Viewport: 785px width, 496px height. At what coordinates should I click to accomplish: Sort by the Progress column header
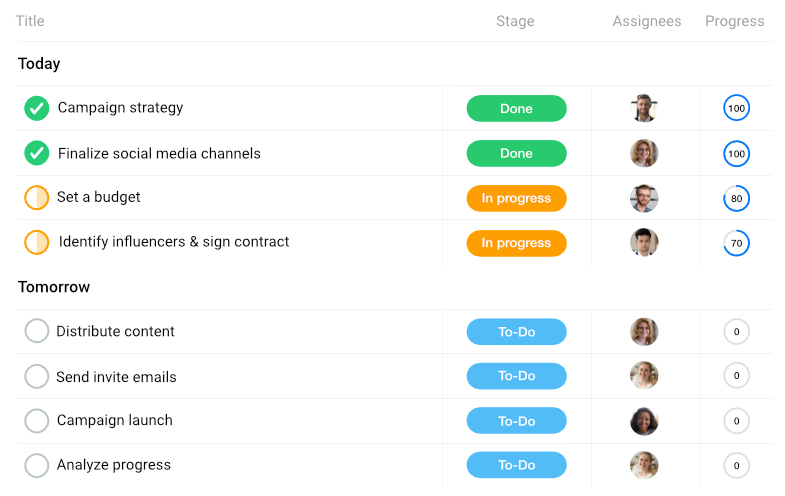[734, 21]
